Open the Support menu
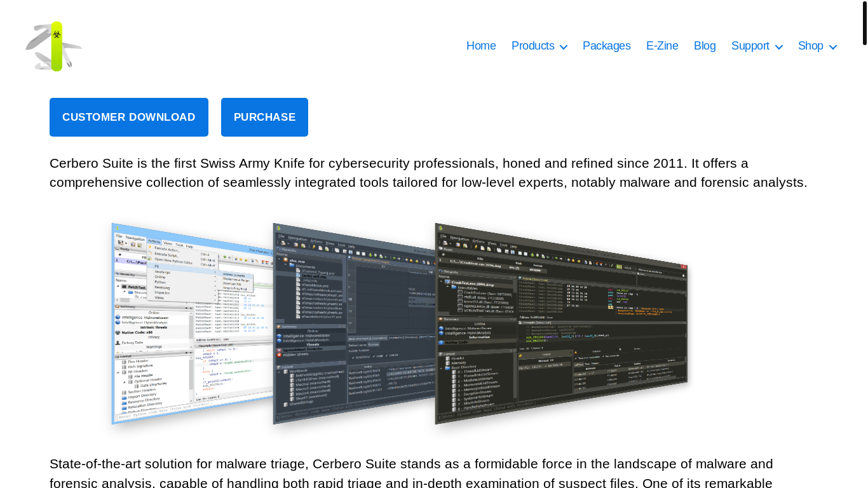Screen dimensions: 868x488 point(750,46)
